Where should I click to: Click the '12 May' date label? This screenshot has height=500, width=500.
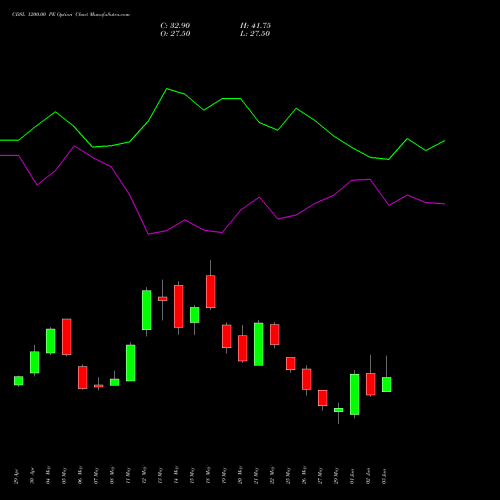point(145,475)
